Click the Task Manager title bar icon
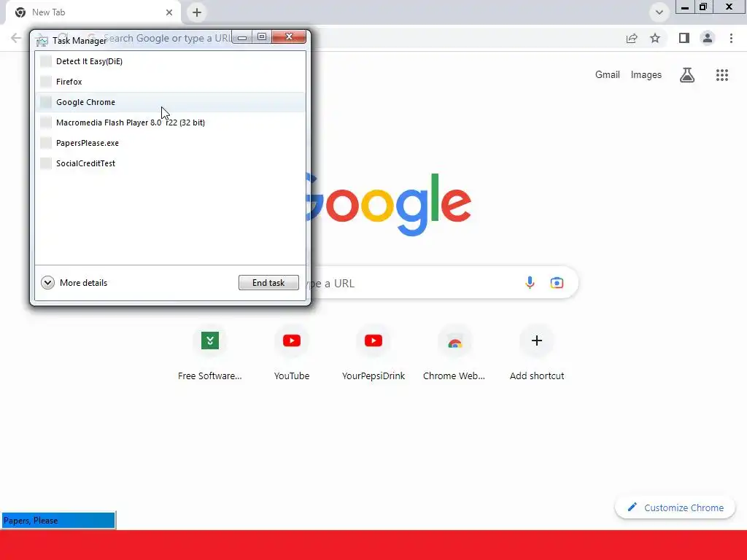This screenshot has height=560, width=747. (x=42, y=41)
